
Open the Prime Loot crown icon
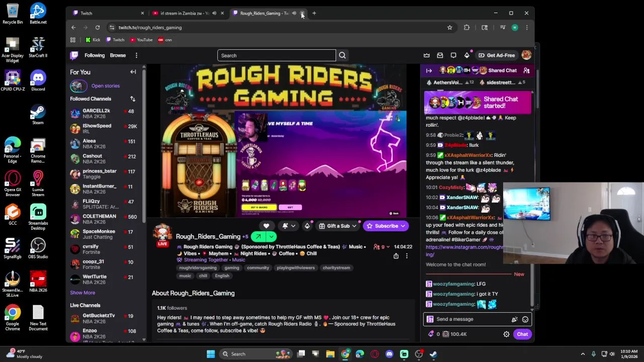pyautogui.click(x=427, y=55)
